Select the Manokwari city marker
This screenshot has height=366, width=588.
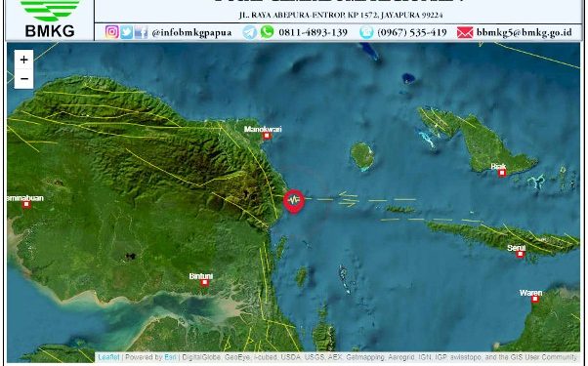click(x=267, y=136)
